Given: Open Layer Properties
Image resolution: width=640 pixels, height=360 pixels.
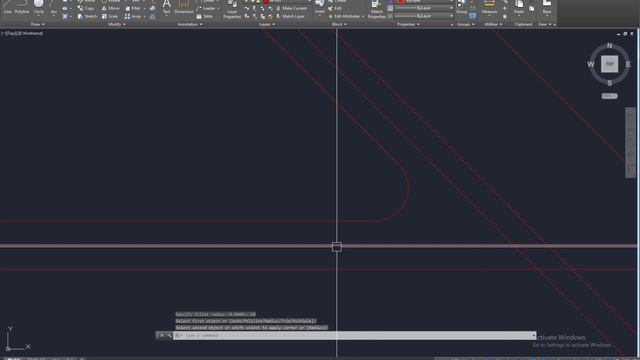Looking at the screenshot, I should pyautogui.click(x=232, y=9).
